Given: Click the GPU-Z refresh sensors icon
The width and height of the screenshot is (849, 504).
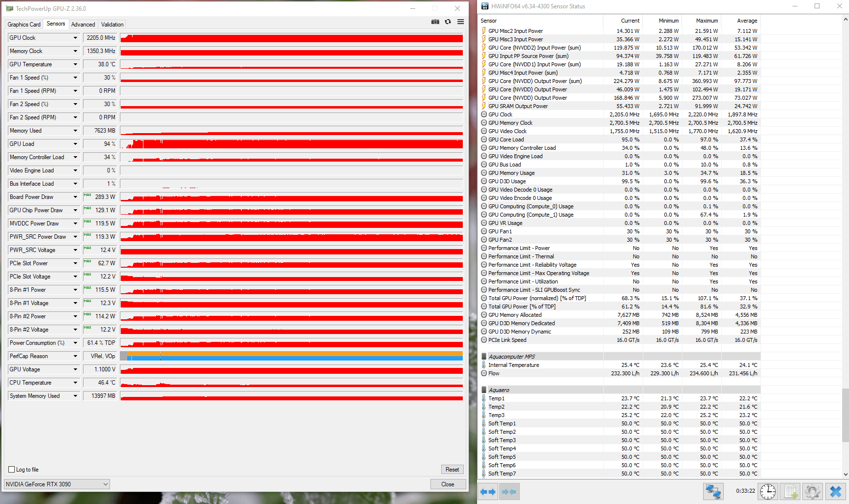Looking at the screenshot, I should click(448, 22).
